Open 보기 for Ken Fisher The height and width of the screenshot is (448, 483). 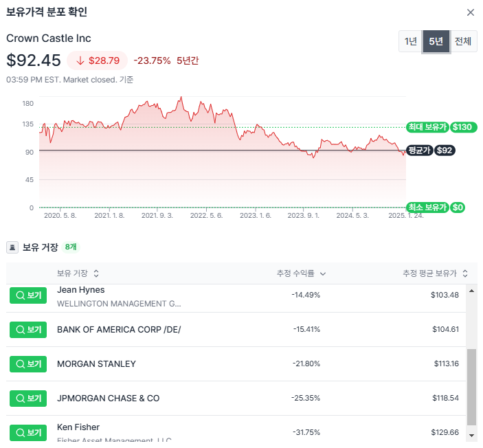tap(28, 433)
